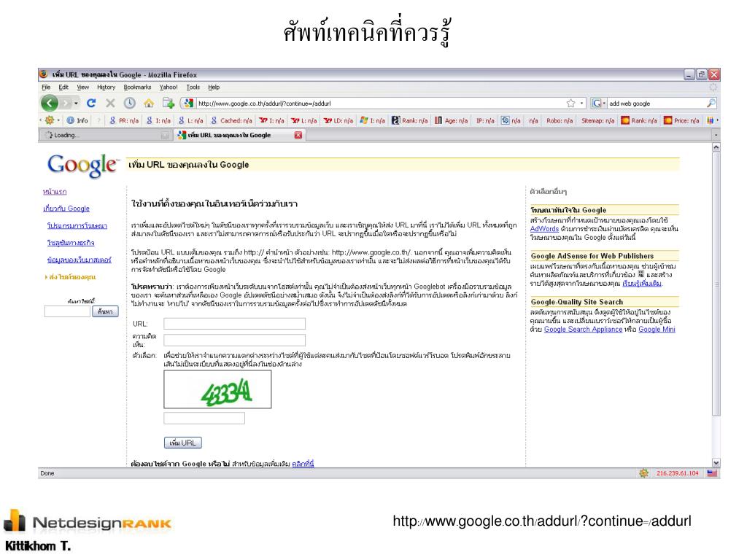Open the Tools menu
The image size is (747, 560).
coord(193,87)
